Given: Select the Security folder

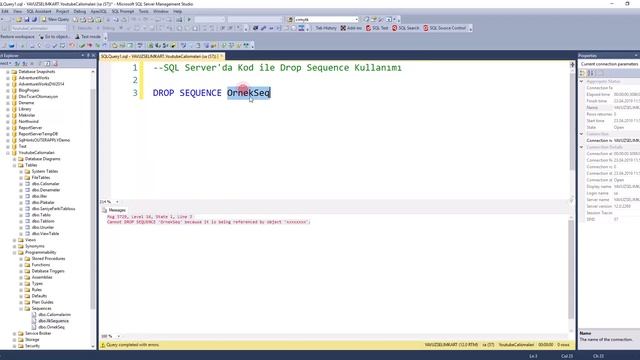Looking at the screenshot, I should point(32,346).
